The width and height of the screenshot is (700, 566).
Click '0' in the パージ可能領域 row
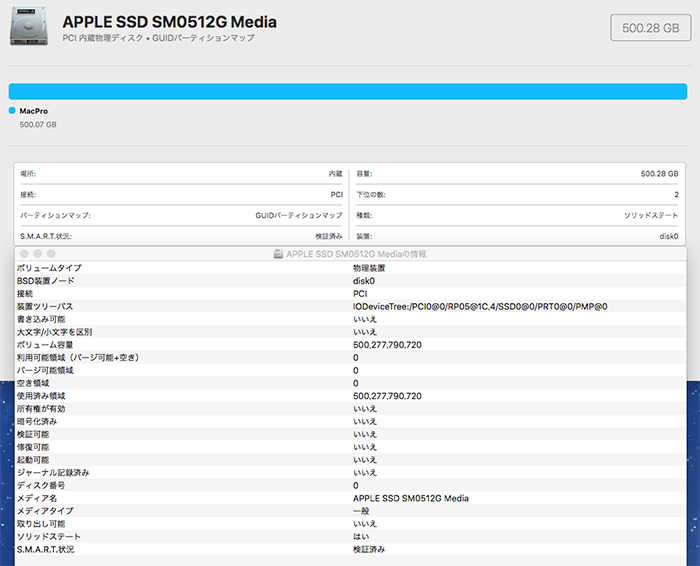pyautogui.click(x=355, y=370)
